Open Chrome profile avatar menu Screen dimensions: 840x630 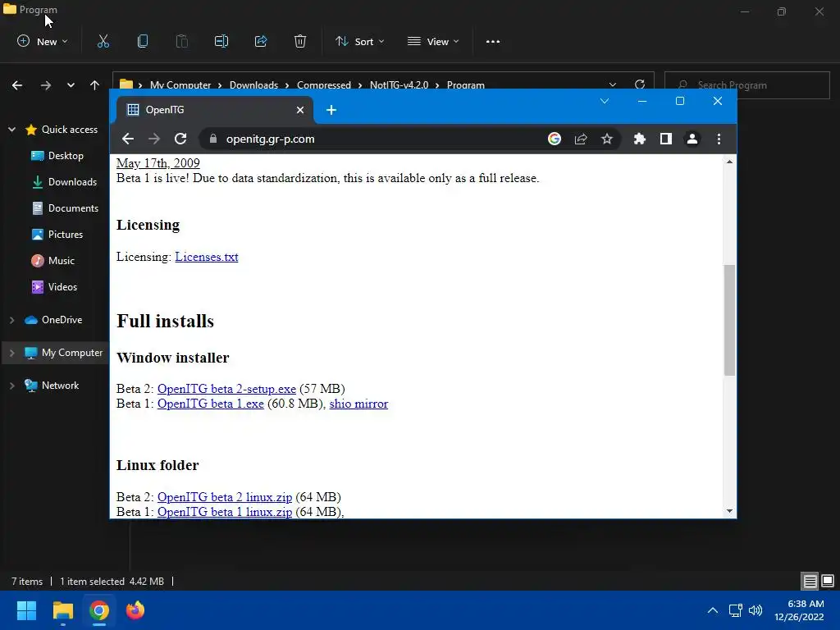tap(692, 139)
